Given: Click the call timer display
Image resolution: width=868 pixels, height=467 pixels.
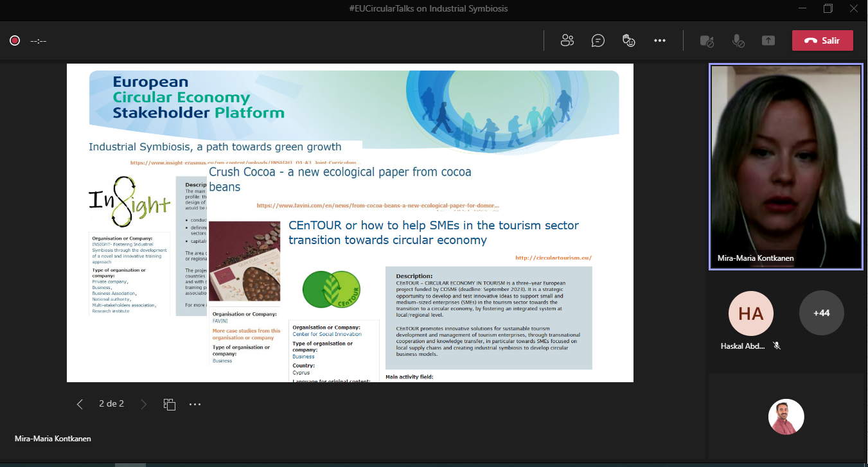Looking at the screenshot, I should tap(39, 41).
